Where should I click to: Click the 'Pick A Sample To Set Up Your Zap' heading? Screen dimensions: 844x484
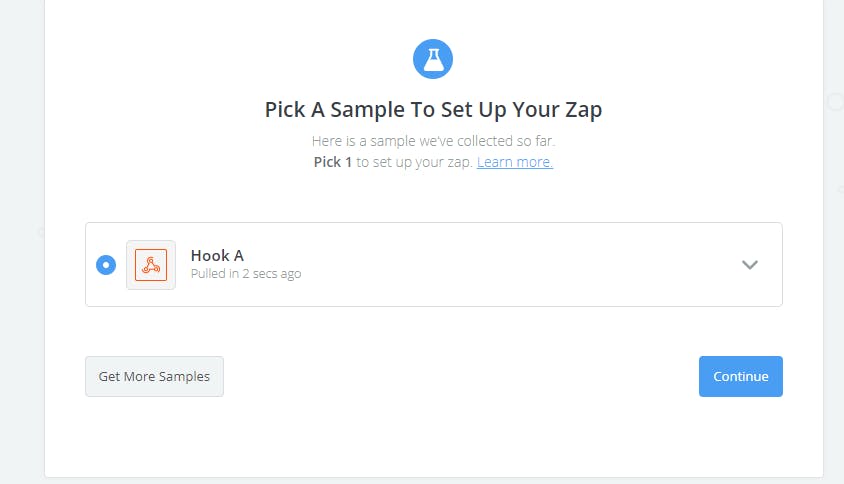coord(433,110)
